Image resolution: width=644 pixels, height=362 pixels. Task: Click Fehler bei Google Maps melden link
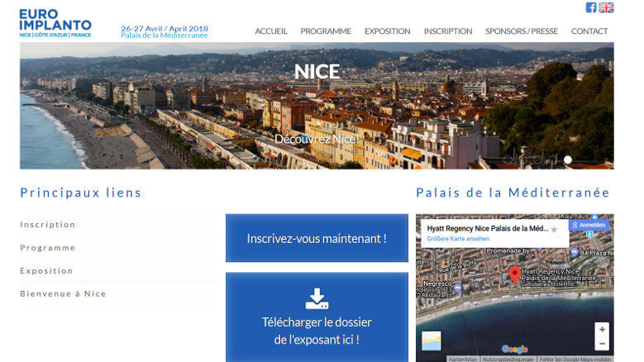pos(575,360)
